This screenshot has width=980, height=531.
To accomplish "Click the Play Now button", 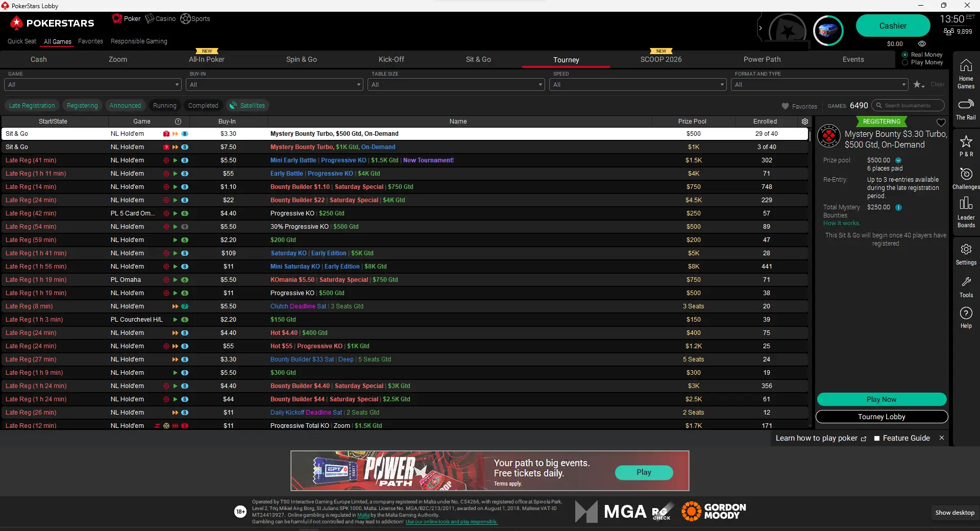I will click(x=881, y=399).
